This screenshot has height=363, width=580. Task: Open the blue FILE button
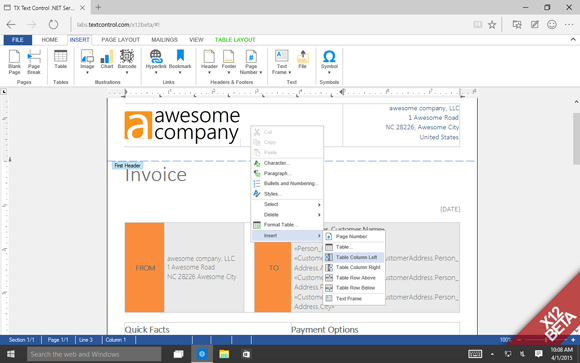coord(18,40)
